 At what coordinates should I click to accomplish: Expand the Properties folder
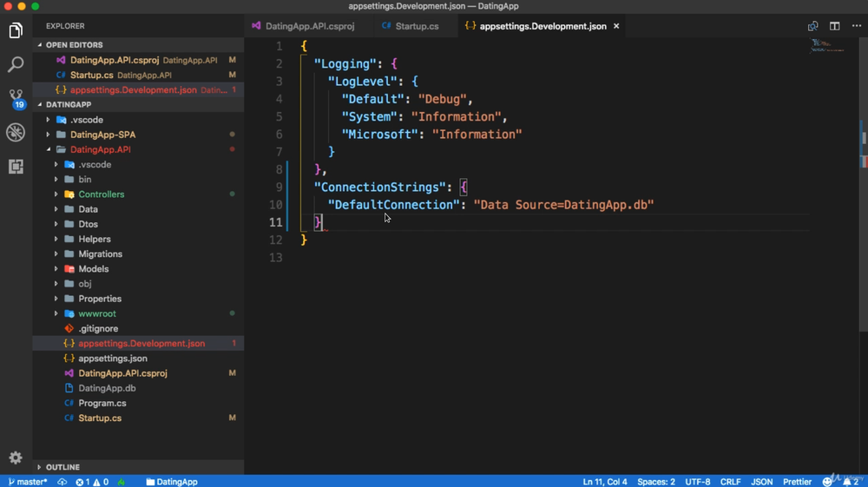[138, 299]
